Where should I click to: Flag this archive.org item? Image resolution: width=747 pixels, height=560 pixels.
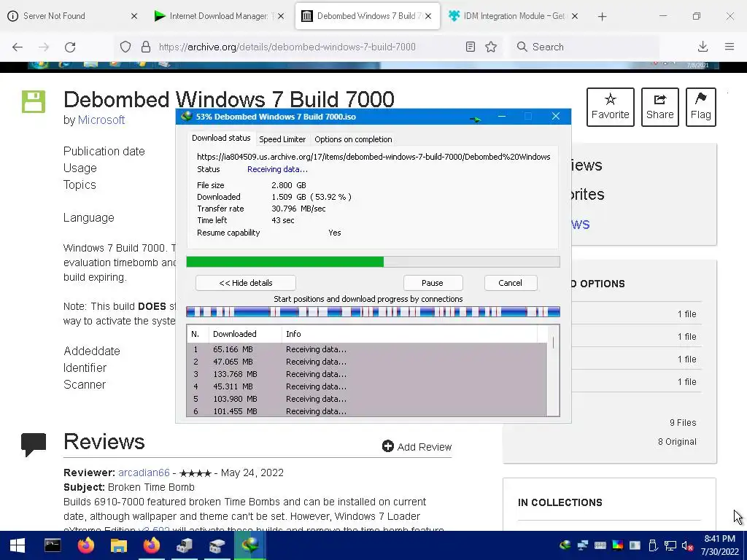(701, 106)
